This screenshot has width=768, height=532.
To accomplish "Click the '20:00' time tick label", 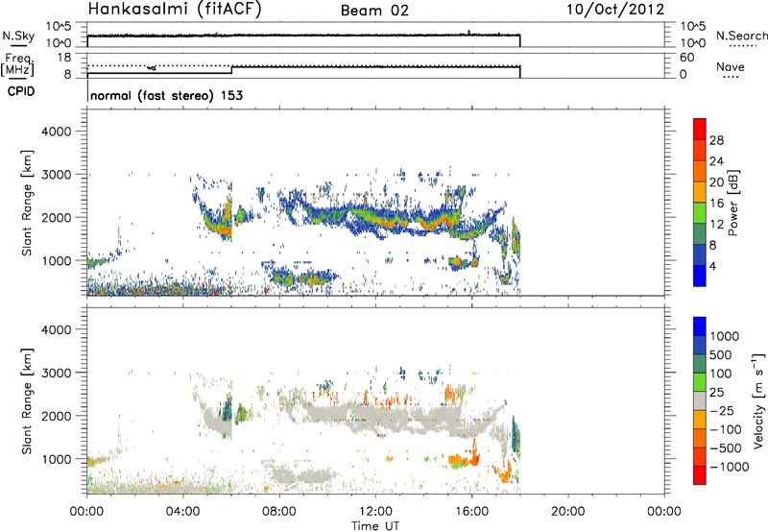I will click(x=567, y=512).
